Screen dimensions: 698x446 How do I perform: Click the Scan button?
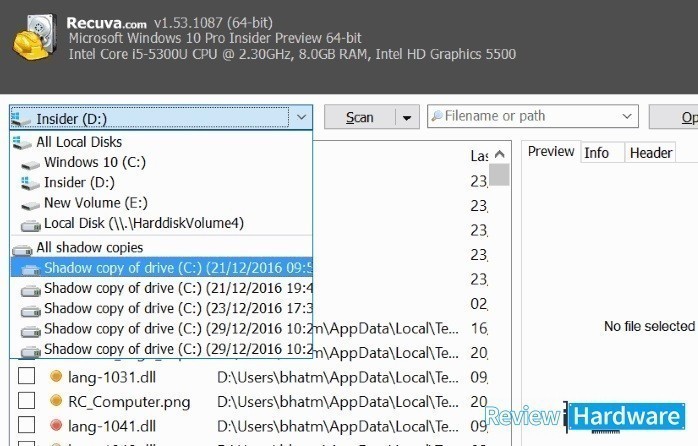click(360, 118)
